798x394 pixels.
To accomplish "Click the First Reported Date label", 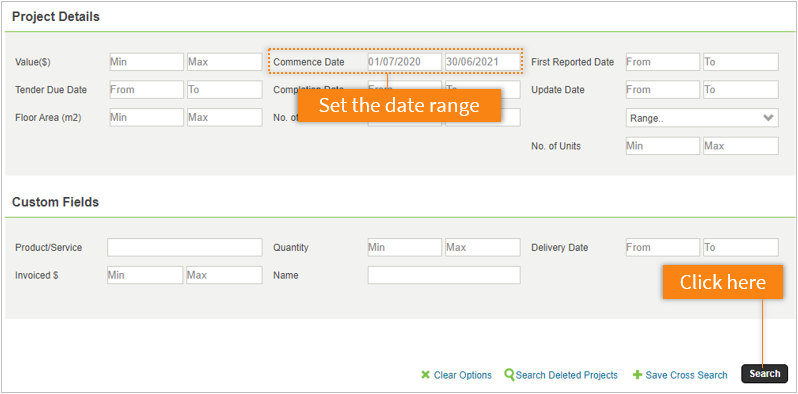I will 573,62.
